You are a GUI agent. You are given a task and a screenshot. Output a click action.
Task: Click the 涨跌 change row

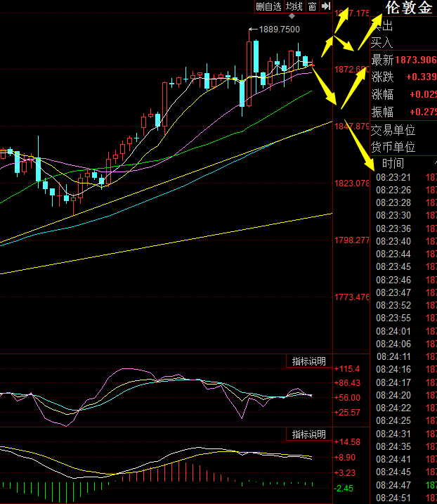pyautogui.click(x=403, y=77)
